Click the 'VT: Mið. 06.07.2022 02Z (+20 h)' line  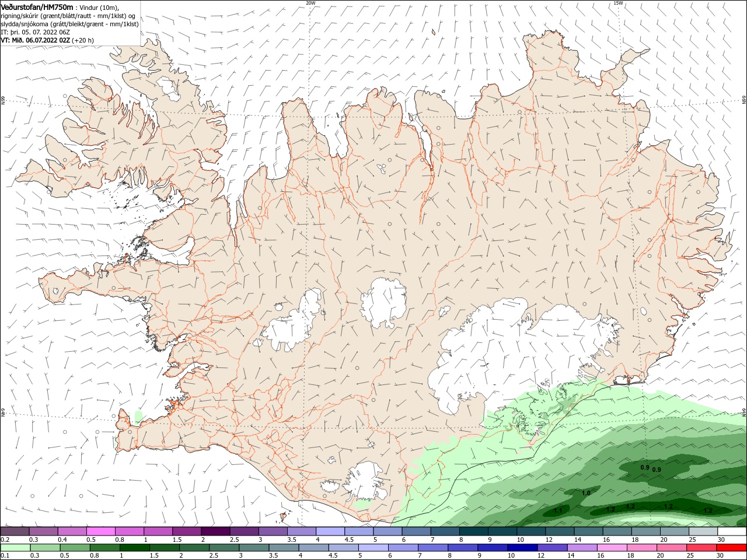click(47, 40)
